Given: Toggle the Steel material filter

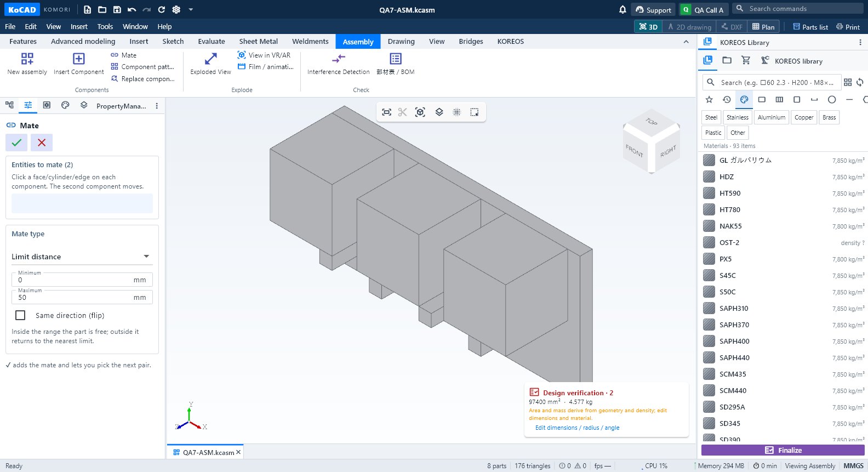Looking at the screenshot, I should pyautogui.click(x=711, y=117).
